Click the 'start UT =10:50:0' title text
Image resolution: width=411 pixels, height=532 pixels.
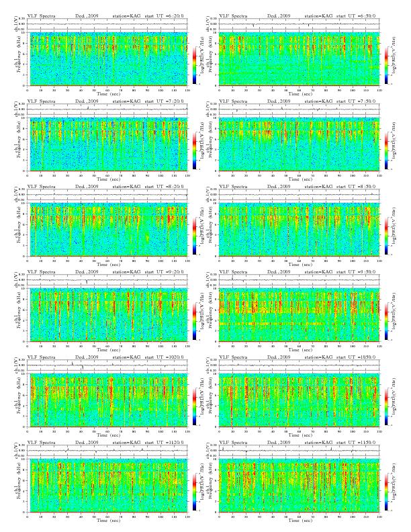357,357
